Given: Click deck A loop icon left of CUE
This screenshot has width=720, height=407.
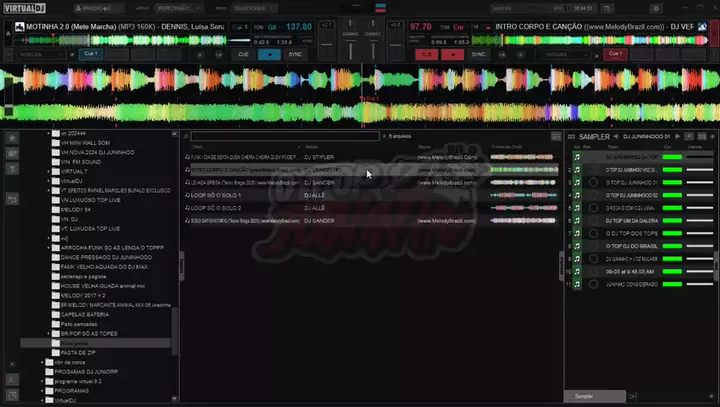Looking at the screenshot, I should pyautogui.click(x=219, y=55).
